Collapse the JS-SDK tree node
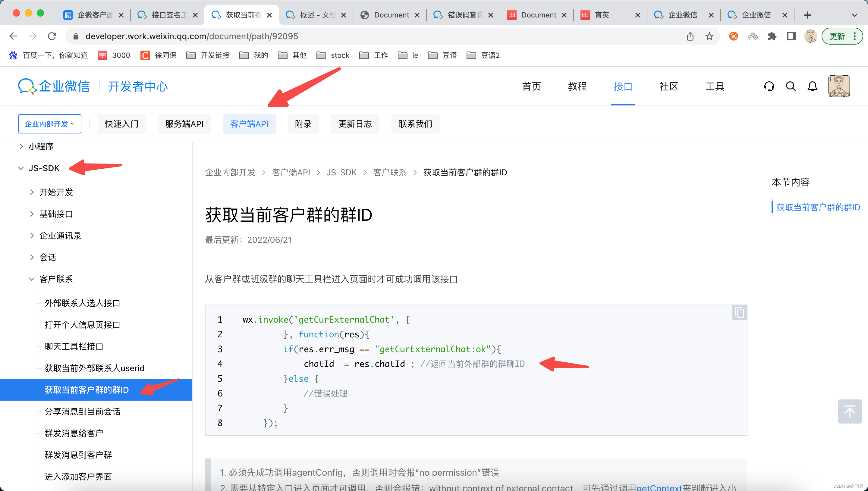Viewport: 868px width, 491px height. coord(21,168)
